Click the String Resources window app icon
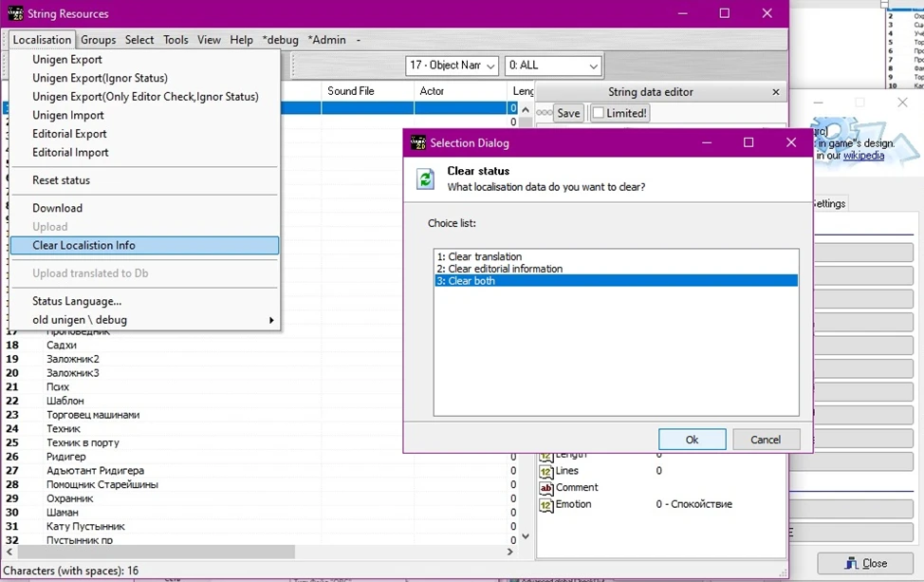 click(15, 13)
